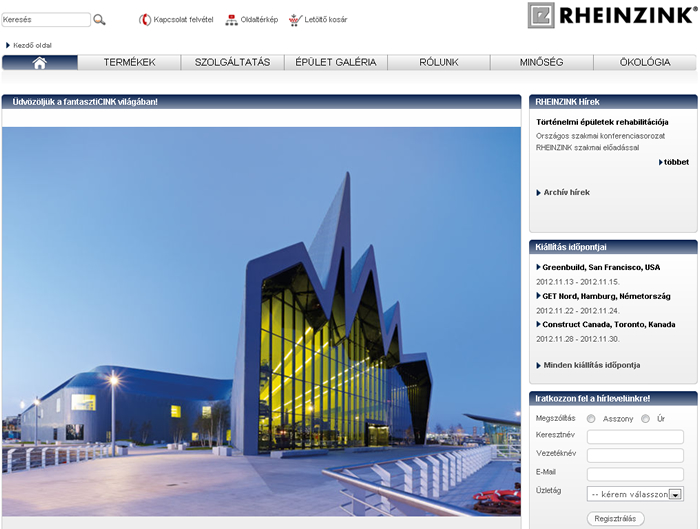Select the Úr radio button
Screen dimensions: 700x529
click(645, 419)
